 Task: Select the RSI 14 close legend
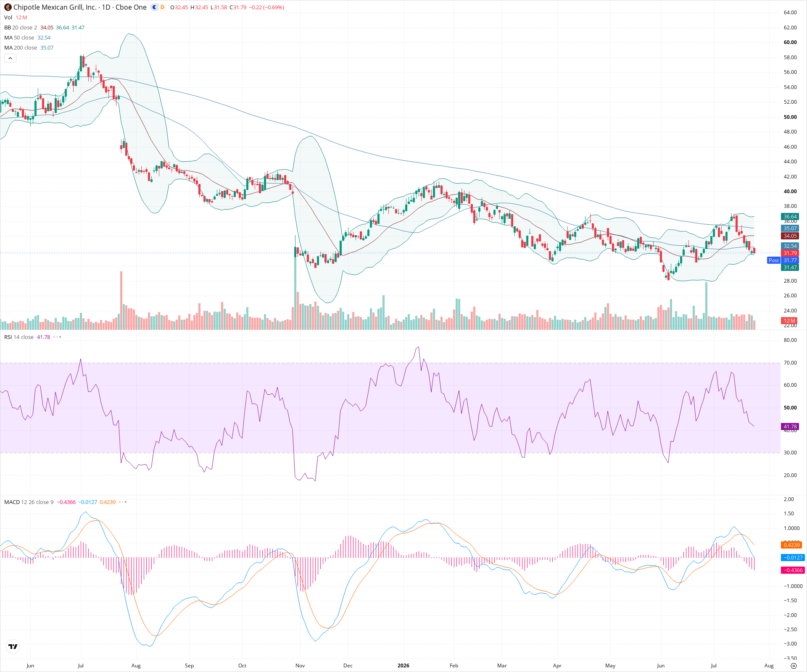pyautogui.click(x=19, y=337)
